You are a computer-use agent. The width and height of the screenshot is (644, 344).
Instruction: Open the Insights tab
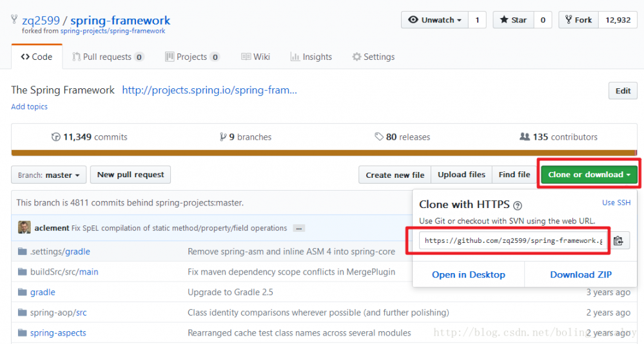click(311, 57)
